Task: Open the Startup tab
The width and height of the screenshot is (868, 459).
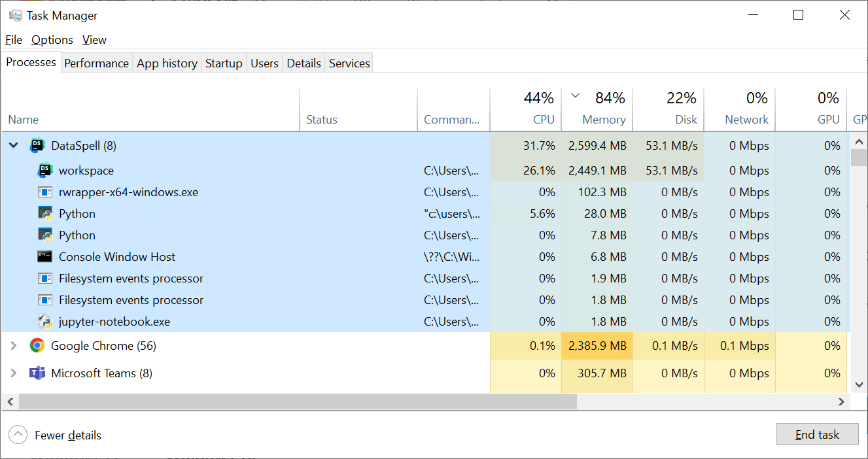Action: pos(224,63)
